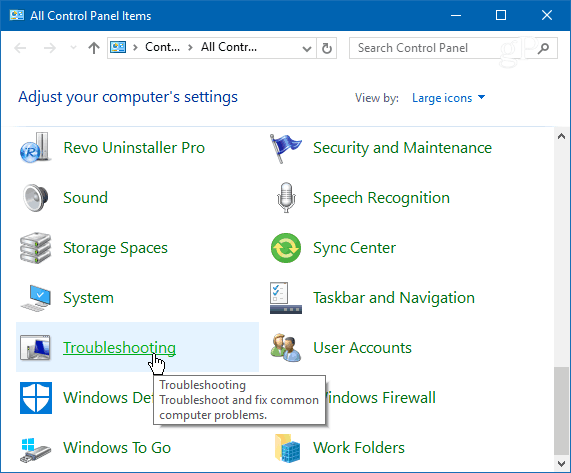Open Work Folders link

[359, 448]
